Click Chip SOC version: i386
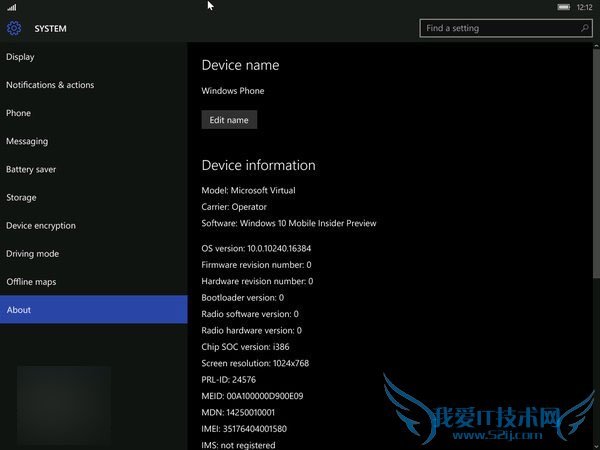 245,347
